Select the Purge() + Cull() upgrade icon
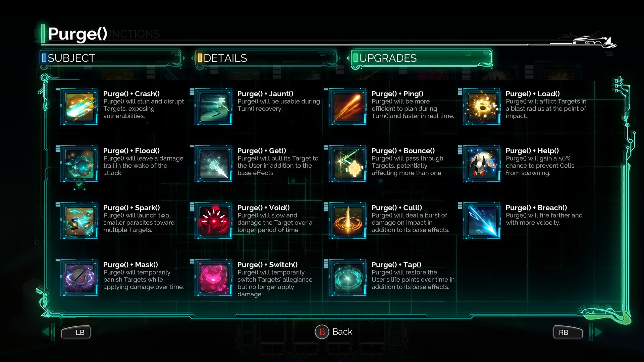 [348, 221]
